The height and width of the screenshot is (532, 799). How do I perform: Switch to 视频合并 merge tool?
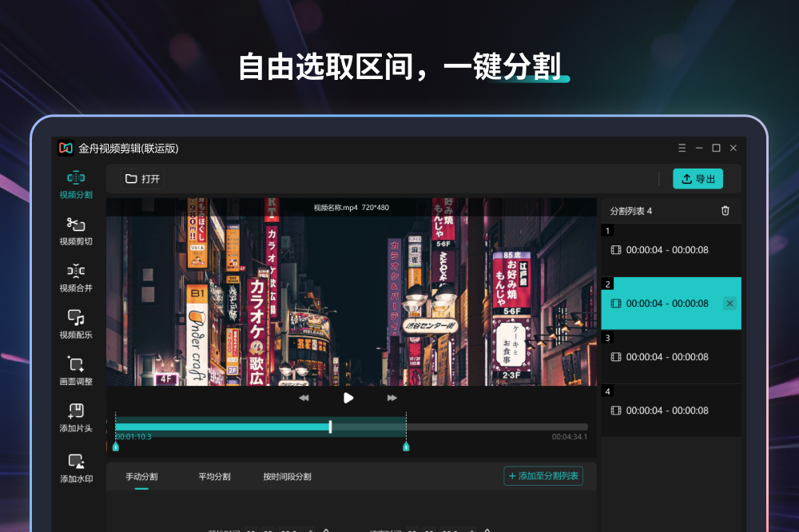76,277
